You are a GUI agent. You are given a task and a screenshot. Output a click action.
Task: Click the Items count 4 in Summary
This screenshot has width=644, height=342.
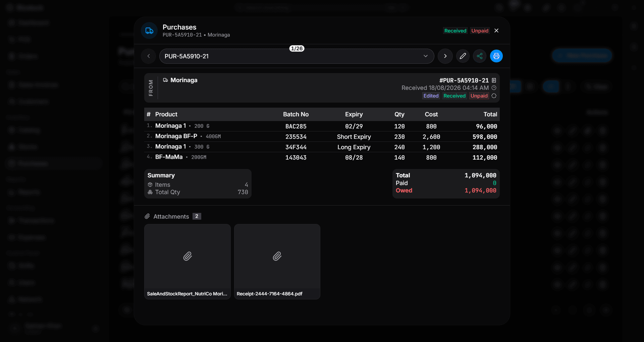tap(247, 185)
